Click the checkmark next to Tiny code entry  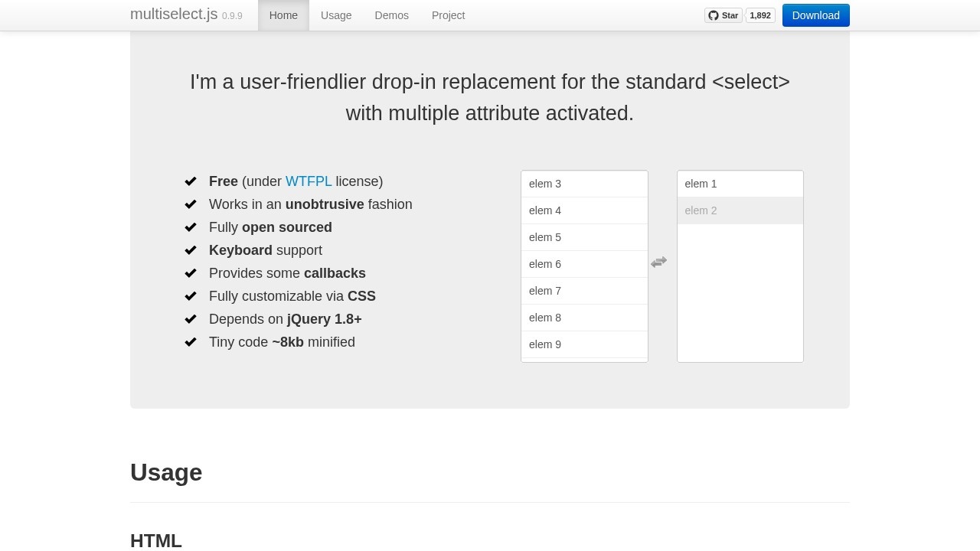pyautogui.click(x=191, y=342)
